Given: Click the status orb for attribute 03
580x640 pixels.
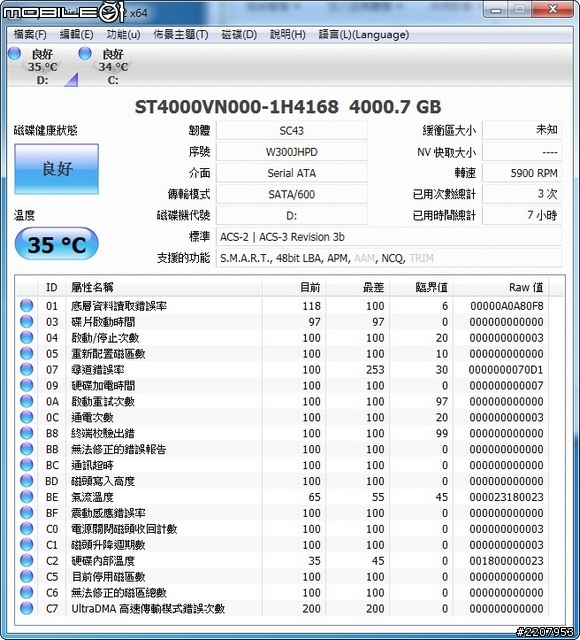Looking at the screenshot, I should click(x=27, y=322).
